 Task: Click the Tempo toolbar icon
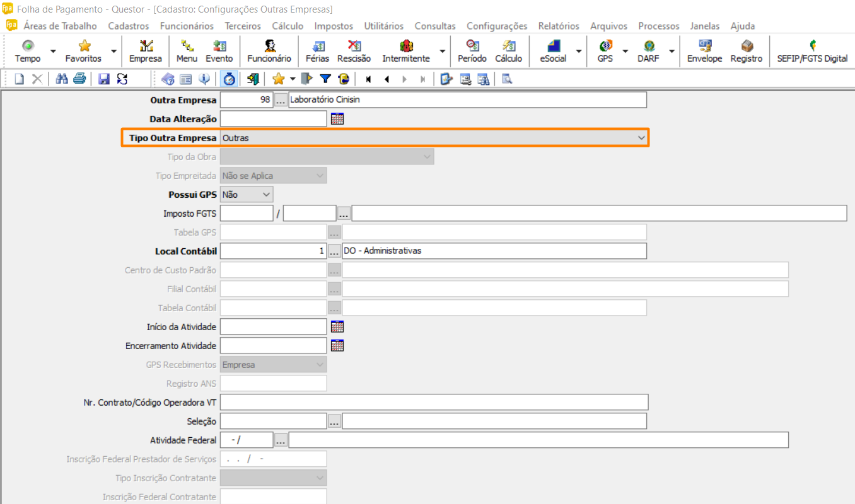(28, 51)
